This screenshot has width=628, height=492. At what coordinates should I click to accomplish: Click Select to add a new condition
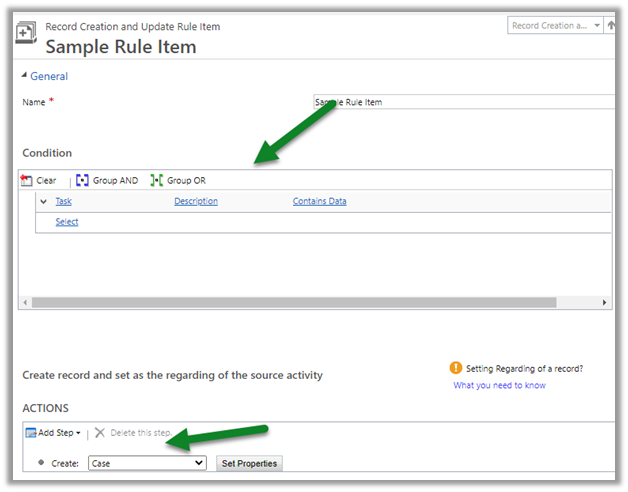point(66,222)
